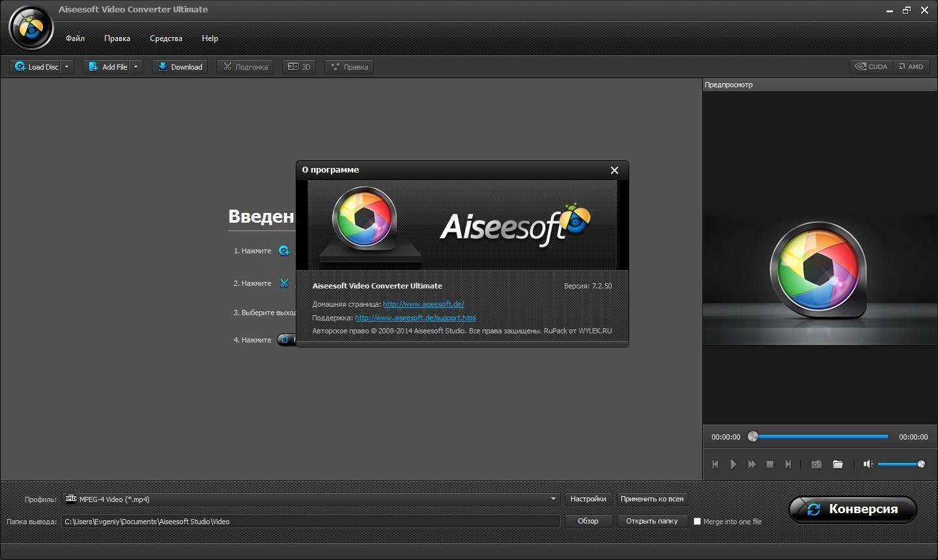Click the Версия: 7.2.50 text
Viewport: 938px width, 560px height.
point(588,286)
